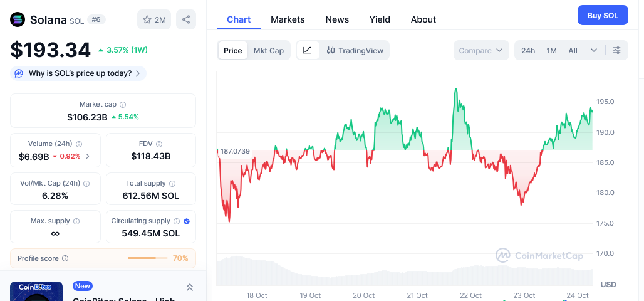Open the Markets tab

point(288,19)
